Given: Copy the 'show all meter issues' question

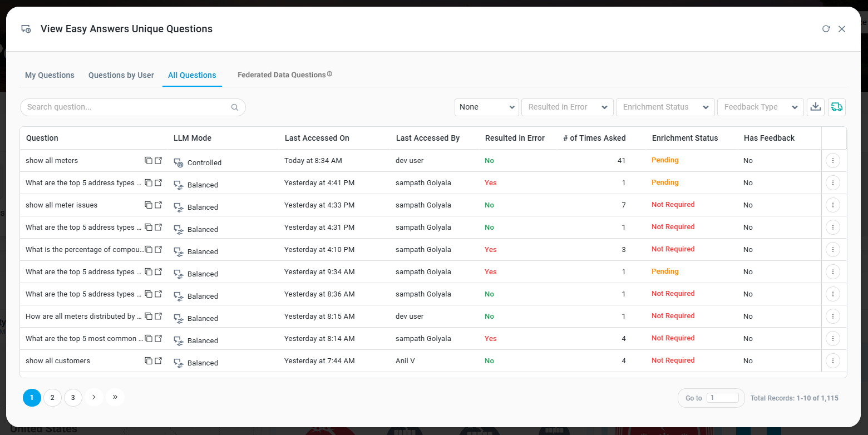Looking at the screenshot, I should click(149, 205).
